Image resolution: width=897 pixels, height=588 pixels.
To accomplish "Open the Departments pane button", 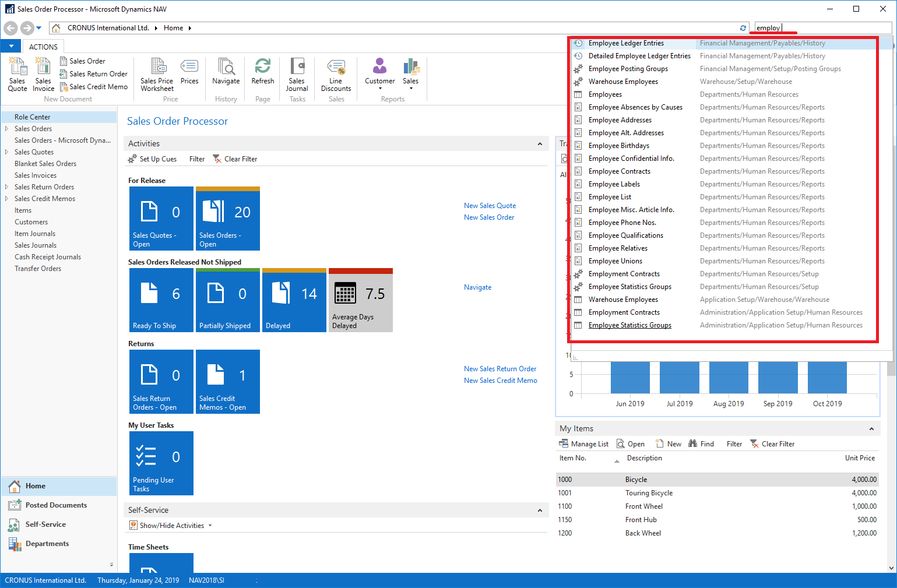I will (x=59, y=544).
